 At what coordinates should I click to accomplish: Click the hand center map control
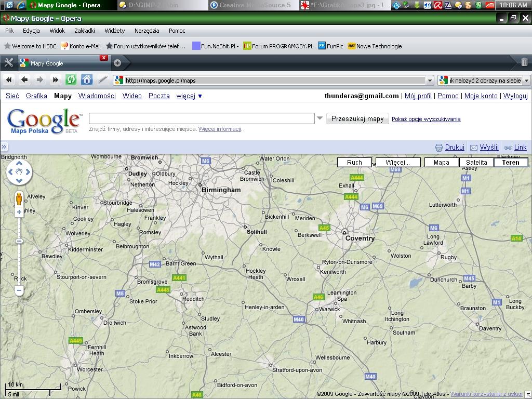coord(19,172)
